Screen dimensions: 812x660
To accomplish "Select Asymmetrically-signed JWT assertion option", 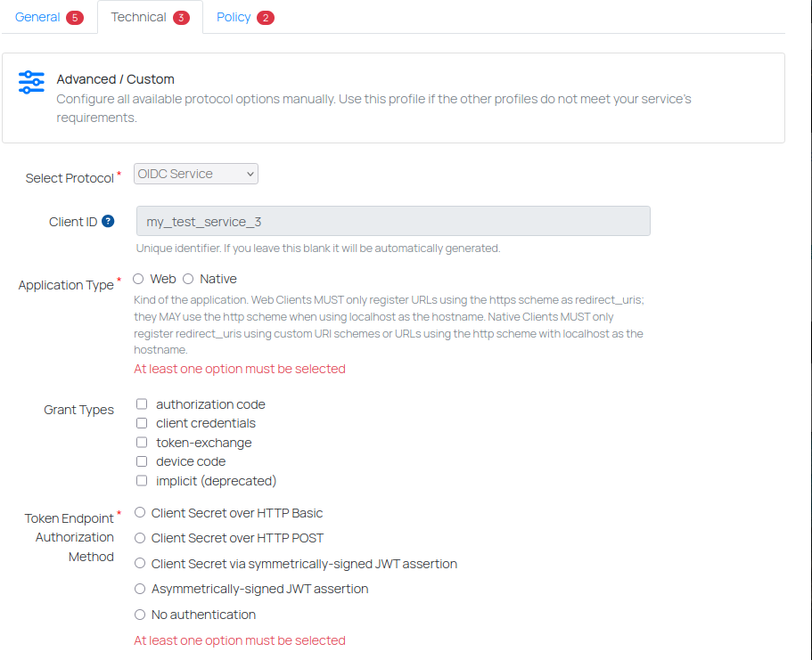I will 140,589.
